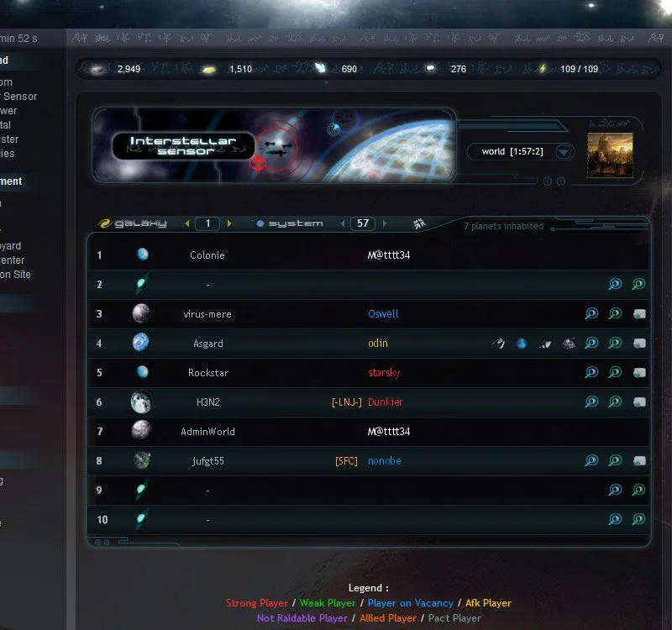Advance to next system with right arrow
The width and height of the screenshot is (672, 630).
[x=385, y=223]
